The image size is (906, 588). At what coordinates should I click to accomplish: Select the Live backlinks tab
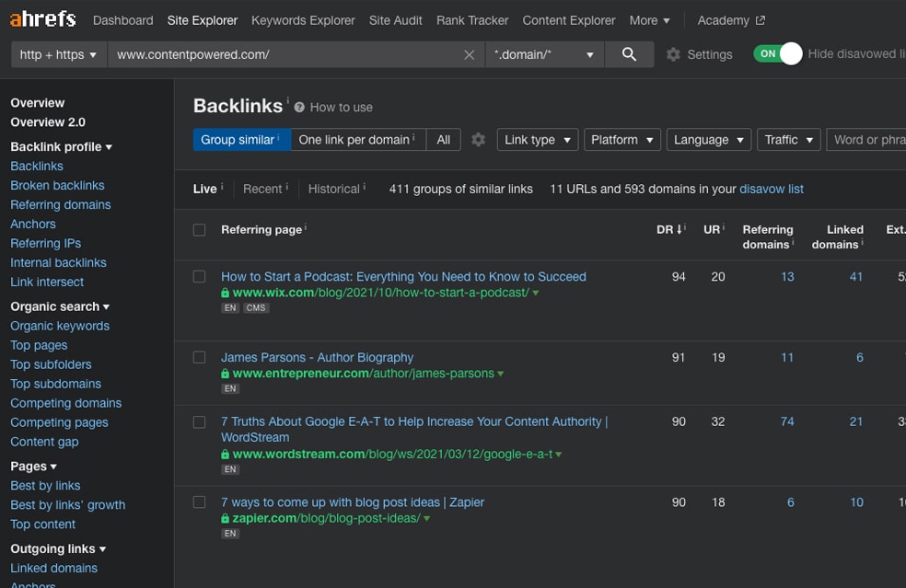coord(205,189)
